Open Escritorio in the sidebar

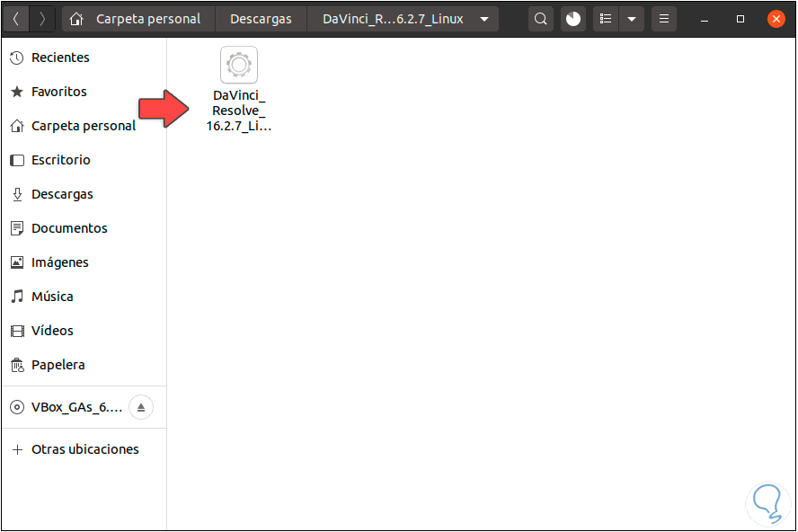pos(84,160)
